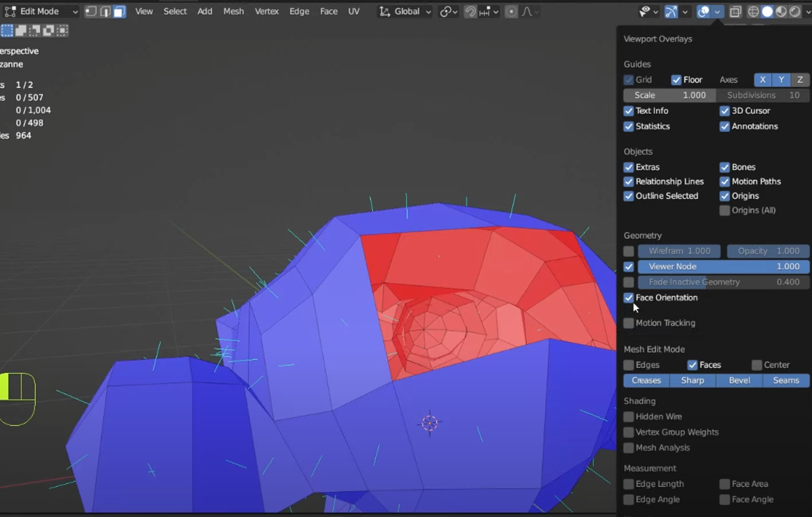Toggle the snapping magnet icon
812x517 pixels.
pyautogui.click(x=470, y=11)
